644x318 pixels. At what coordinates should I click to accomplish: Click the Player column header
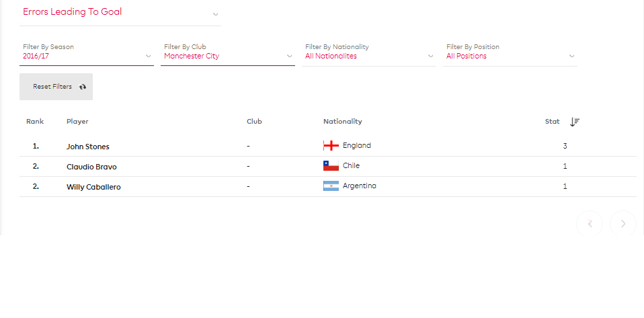(77, 122)
